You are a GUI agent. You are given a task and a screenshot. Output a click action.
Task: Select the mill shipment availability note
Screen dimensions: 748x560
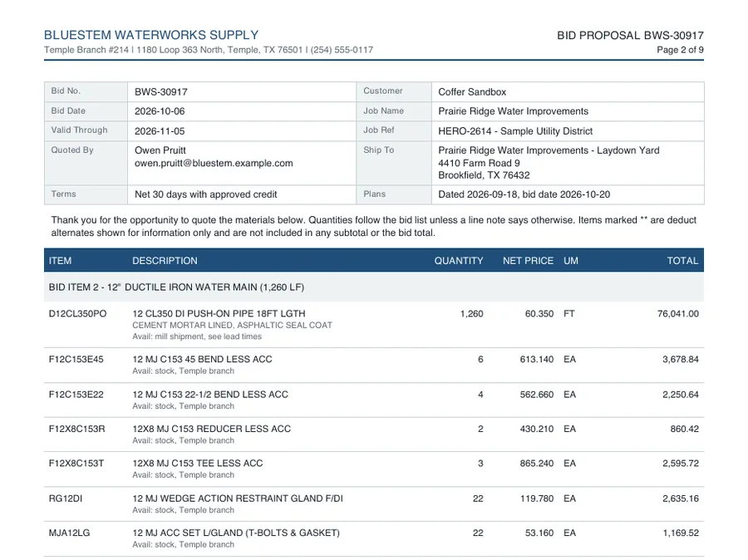tap(196, 336)
